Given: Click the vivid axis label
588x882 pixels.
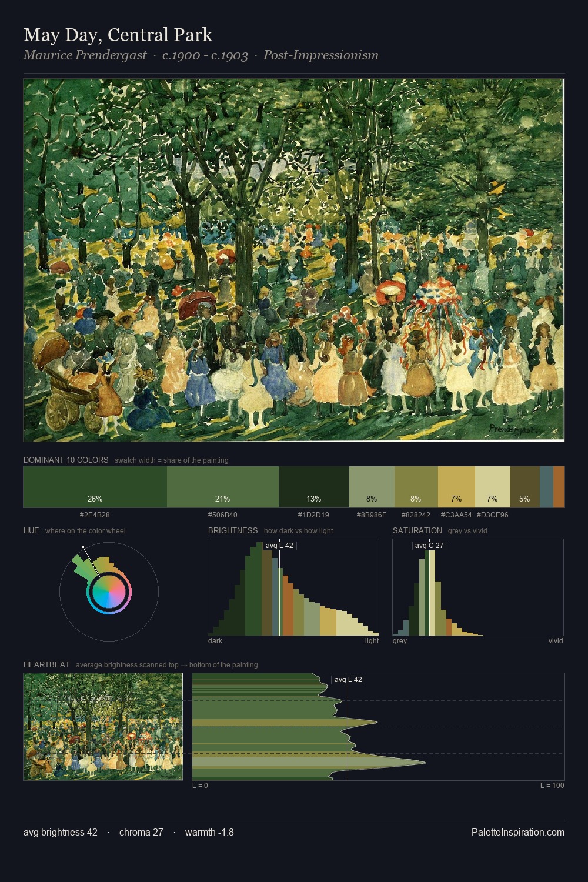Looking at the screenshot, I should pos(556,641).
